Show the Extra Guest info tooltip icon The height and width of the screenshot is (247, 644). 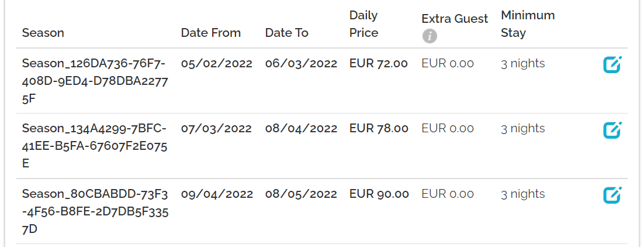click(430, 36)
